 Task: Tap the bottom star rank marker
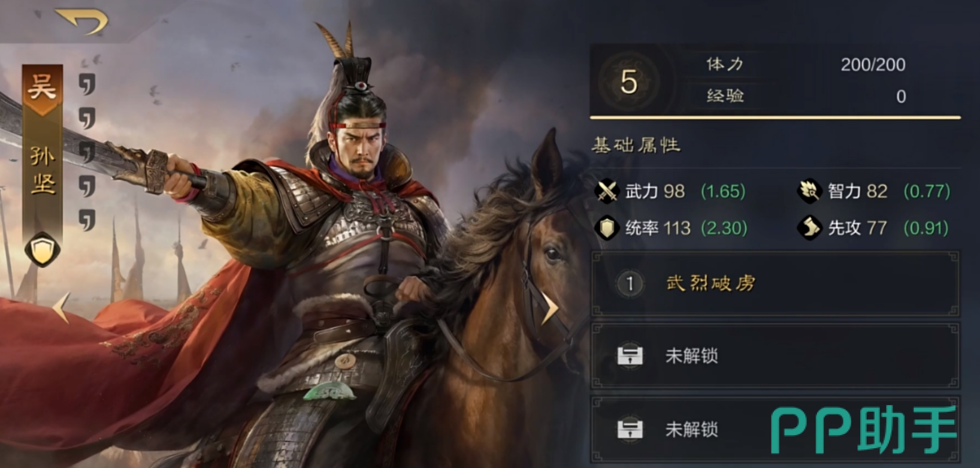click(x=87, y=220)
